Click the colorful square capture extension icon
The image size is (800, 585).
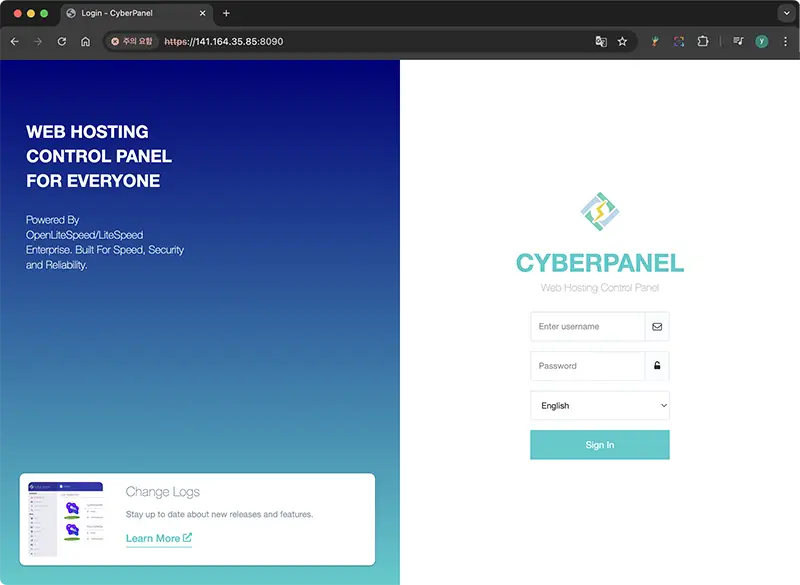(679, 41)
